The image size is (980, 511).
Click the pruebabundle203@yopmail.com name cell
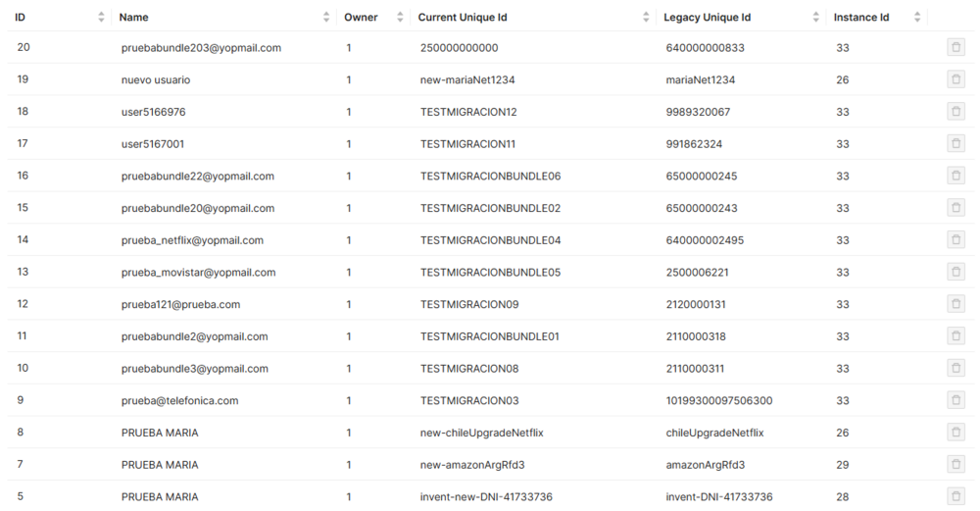click(x=201, y=48)
